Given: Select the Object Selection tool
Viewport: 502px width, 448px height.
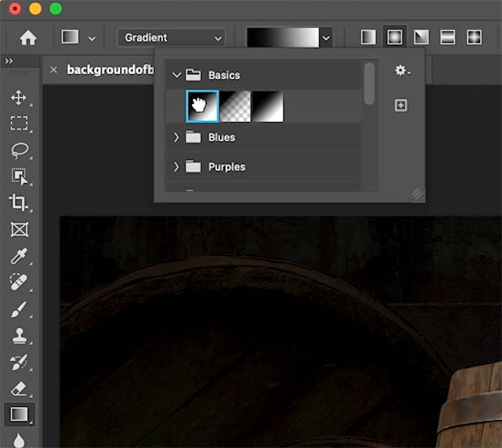Looking at the screenshot, I should pos(19,177).
